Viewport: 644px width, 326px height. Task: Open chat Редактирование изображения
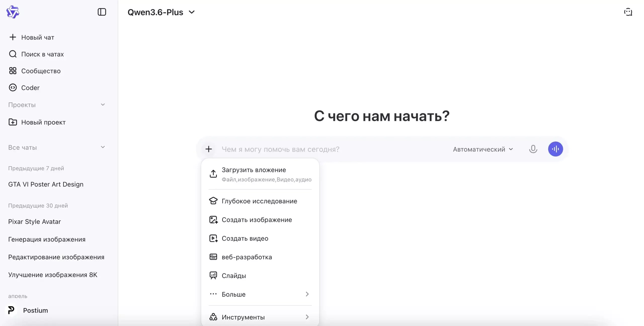(57, 257)
